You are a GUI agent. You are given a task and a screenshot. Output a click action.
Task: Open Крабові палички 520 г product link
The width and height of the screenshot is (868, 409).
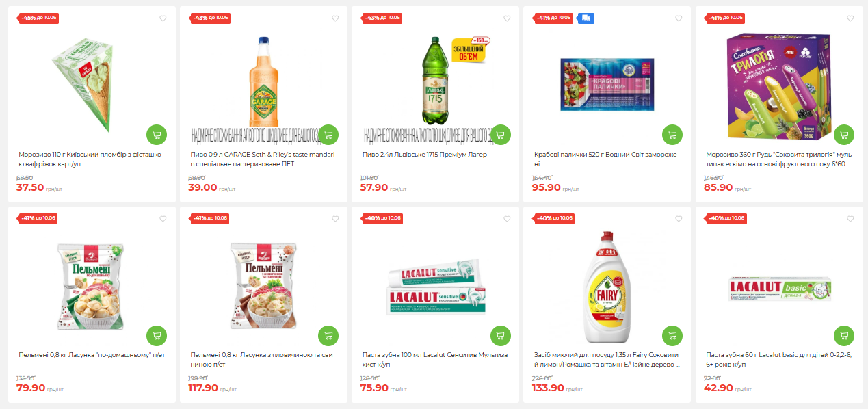[x=605, y=159]
